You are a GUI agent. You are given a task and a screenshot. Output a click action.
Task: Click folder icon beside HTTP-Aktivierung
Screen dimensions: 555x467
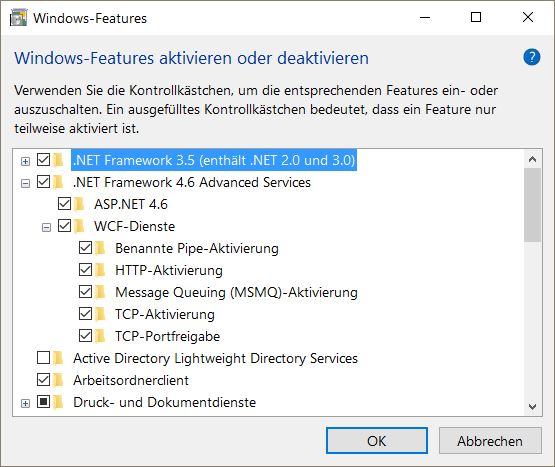[x=101, y=270]
